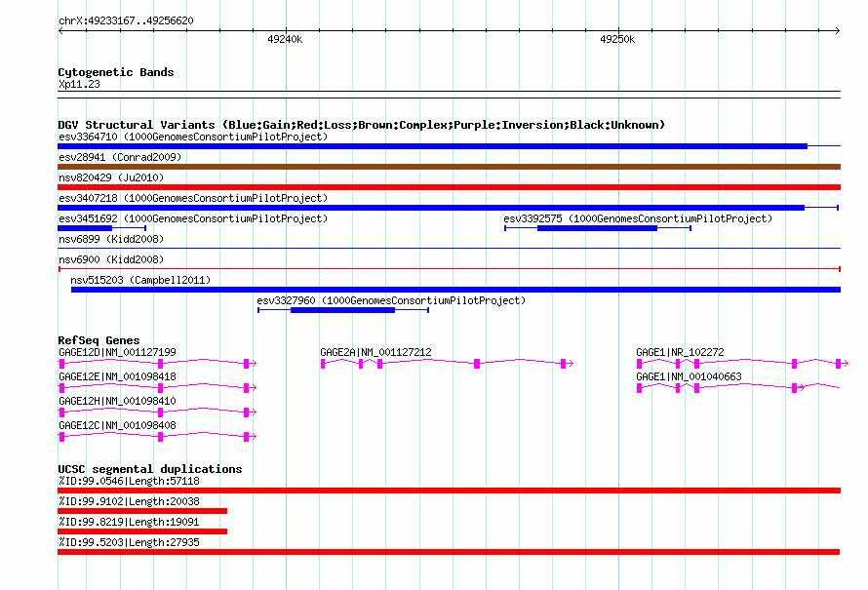Click the Xp11.23 cytogenetic band label
Image resolution: width=868 pixels, height=590 pixels.
(x=79, y=84)
